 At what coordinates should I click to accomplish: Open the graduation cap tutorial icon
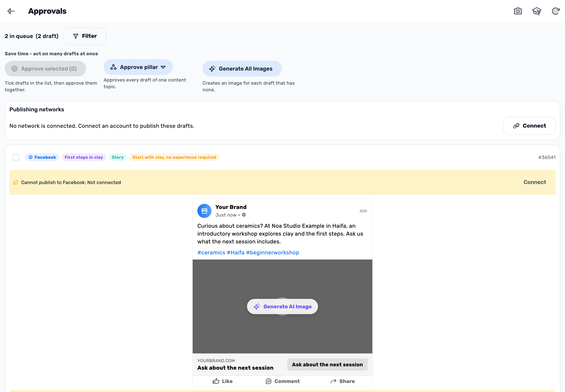(537, 11)
